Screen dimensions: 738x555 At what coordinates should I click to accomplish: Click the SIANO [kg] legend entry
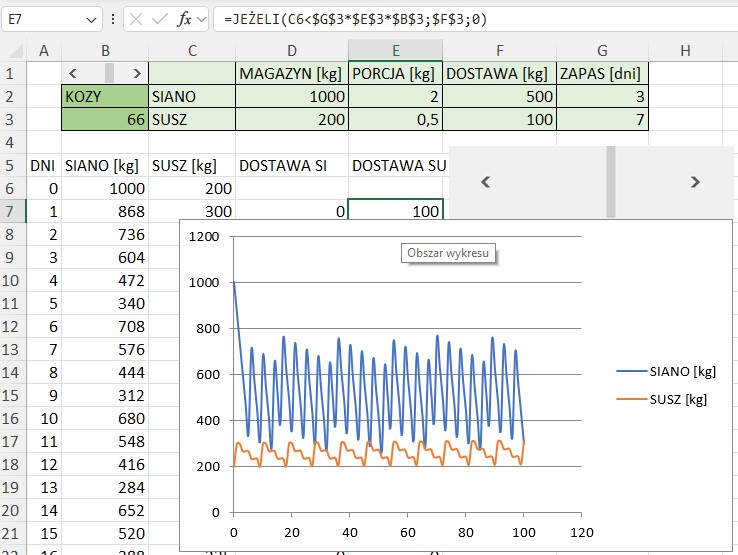[x=667, y=371]
